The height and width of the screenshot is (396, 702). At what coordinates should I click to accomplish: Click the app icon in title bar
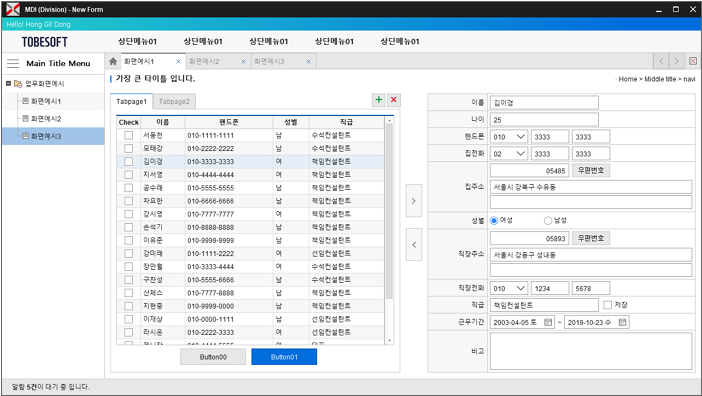13,9
